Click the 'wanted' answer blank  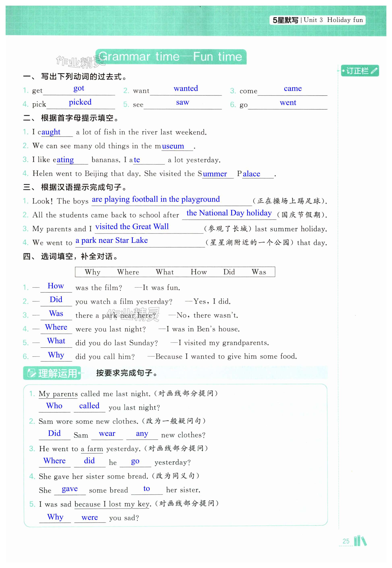[186, 88]
